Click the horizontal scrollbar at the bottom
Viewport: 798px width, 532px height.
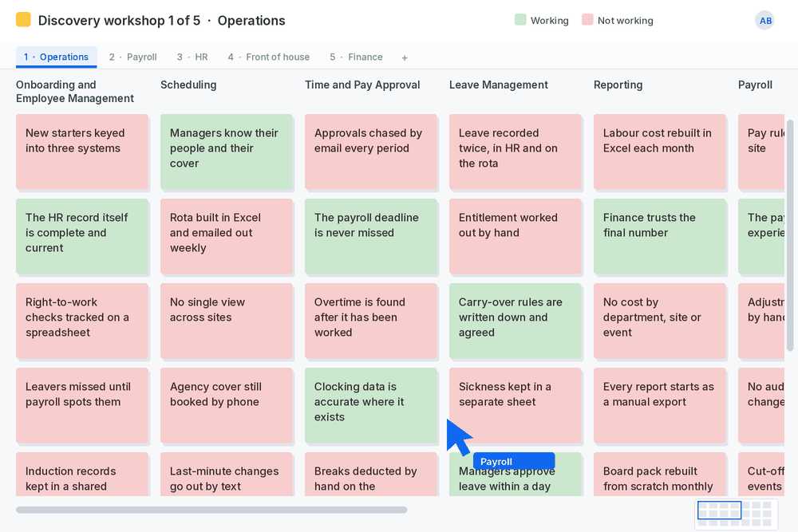[x=211, y=510]
